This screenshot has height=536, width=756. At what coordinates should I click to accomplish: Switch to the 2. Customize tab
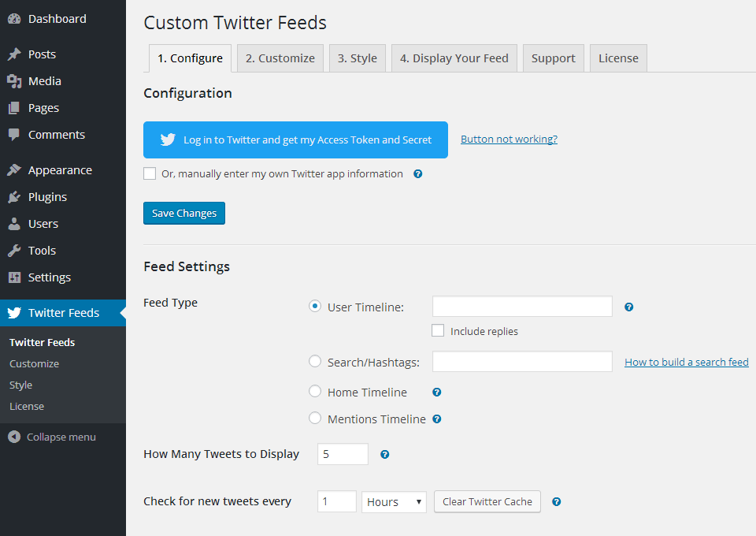280,58
